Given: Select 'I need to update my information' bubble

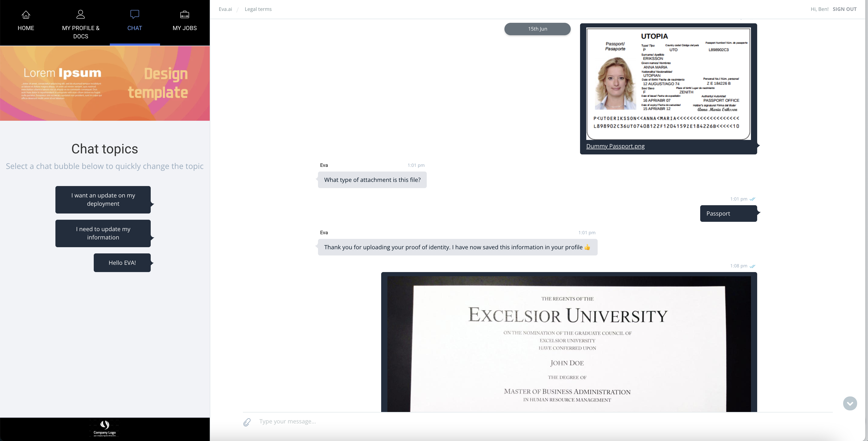Looking at the screenshot, I should tap(103, 233).
